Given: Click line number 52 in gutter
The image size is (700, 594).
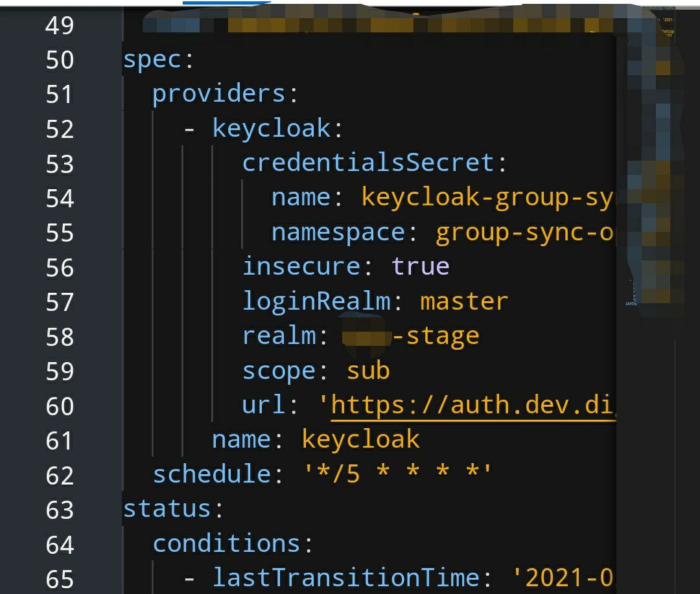Looking at the screenshot, I should [60, 129].
